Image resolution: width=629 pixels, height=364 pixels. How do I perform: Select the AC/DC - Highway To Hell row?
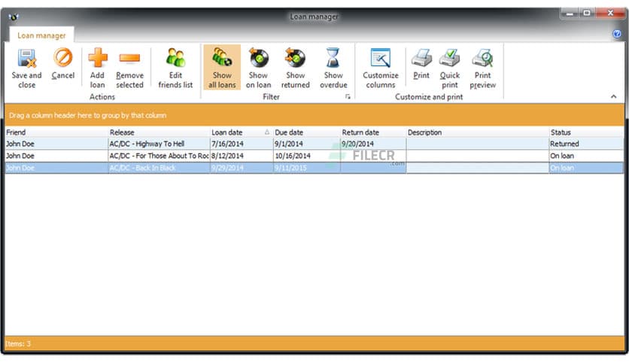coord(158,144)
